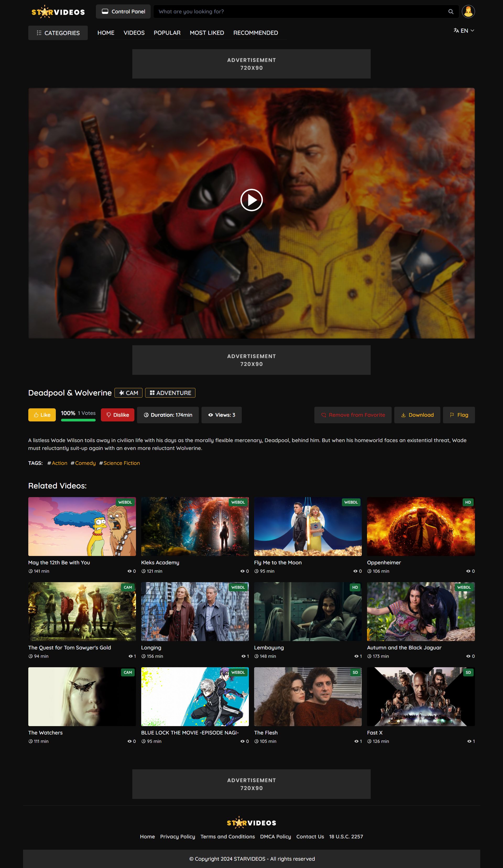
Task: Click HD badge on Lembayung
Action: click(355, 587)
